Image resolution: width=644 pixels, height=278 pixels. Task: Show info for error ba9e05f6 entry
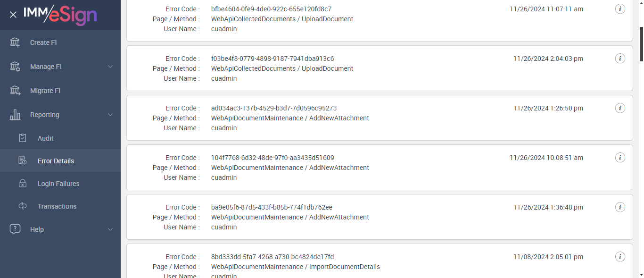[620, 207]
